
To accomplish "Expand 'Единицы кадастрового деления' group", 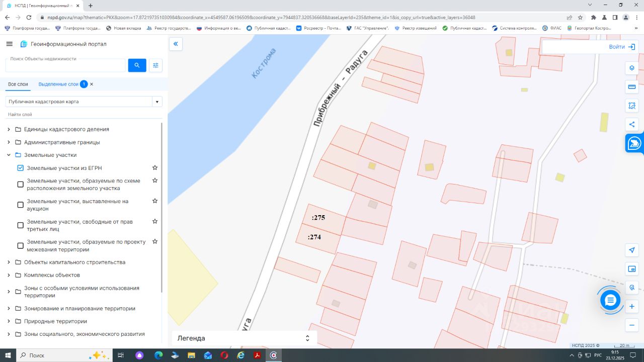I will (9, 129).
